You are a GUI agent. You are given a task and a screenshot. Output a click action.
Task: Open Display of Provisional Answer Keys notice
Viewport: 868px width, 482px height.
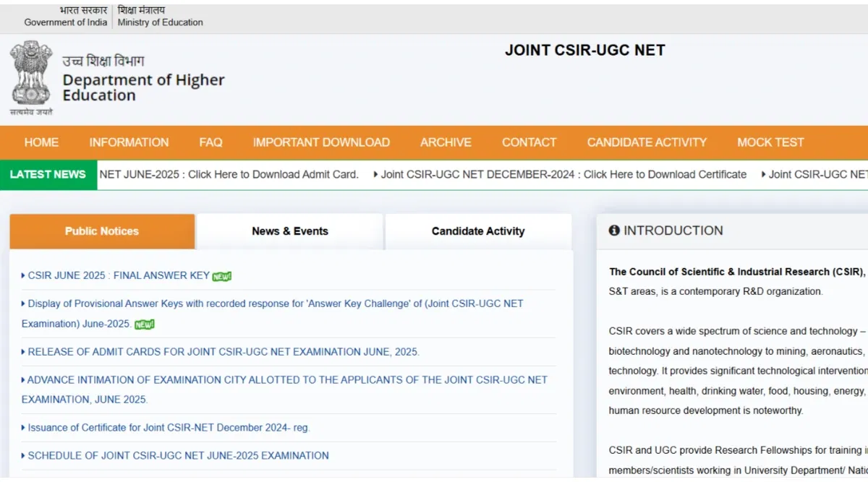point(272,314)
